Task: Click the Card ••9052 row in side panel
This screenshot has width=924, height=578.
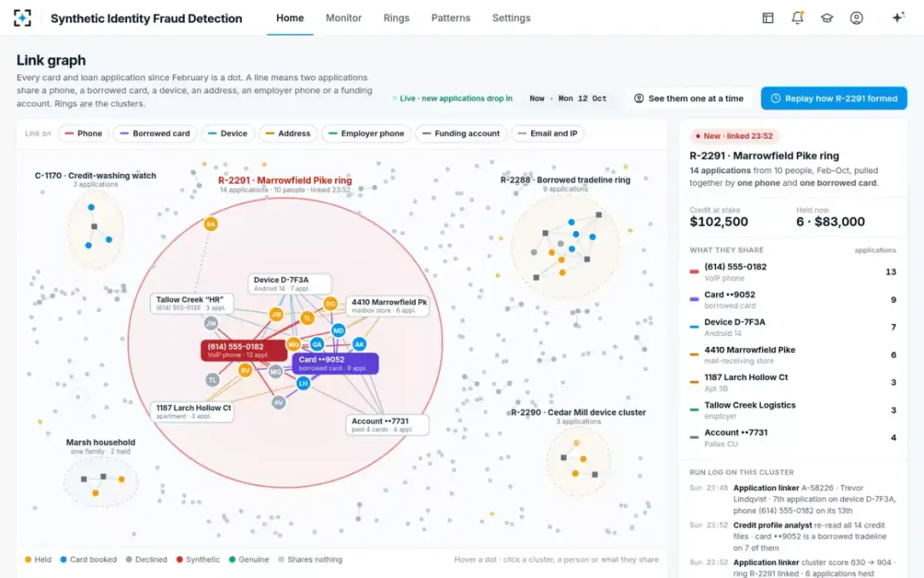Action: [793, 299]
